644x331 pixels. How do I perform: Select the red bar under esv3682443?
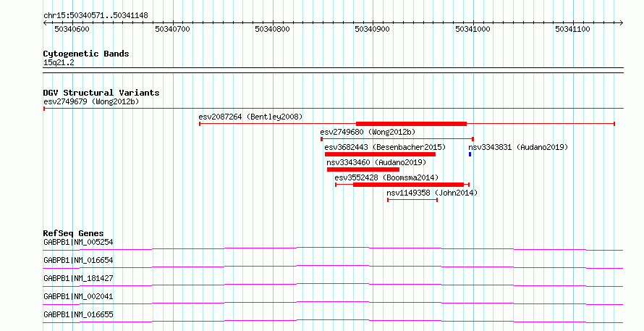(380, 154)
